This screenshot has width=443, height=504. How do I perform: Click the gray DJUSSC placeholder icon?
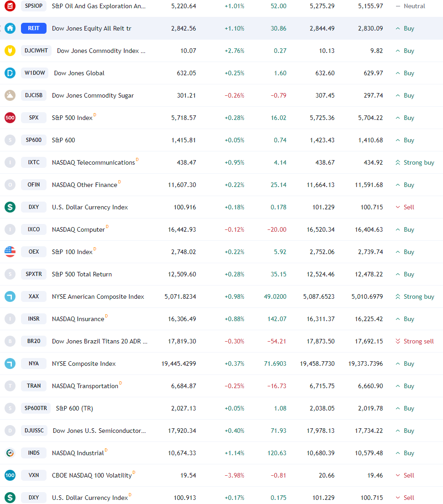point(10,431)
